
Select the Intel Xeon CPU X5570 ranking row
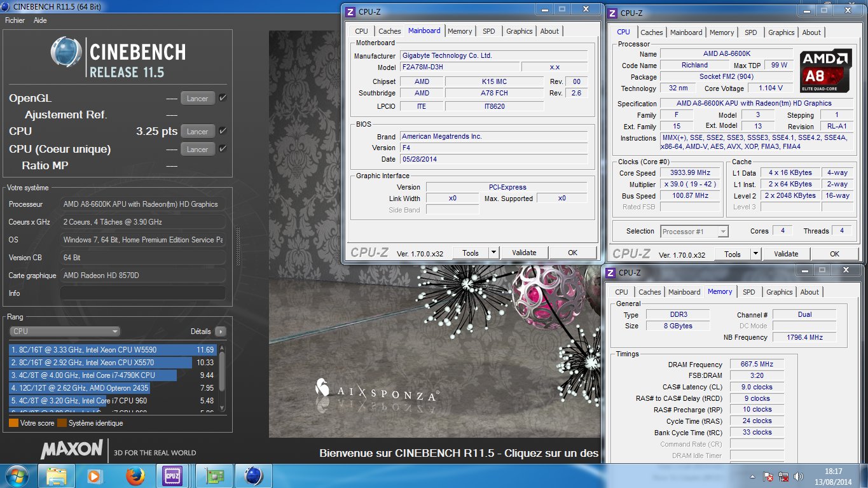click(113, 363)
